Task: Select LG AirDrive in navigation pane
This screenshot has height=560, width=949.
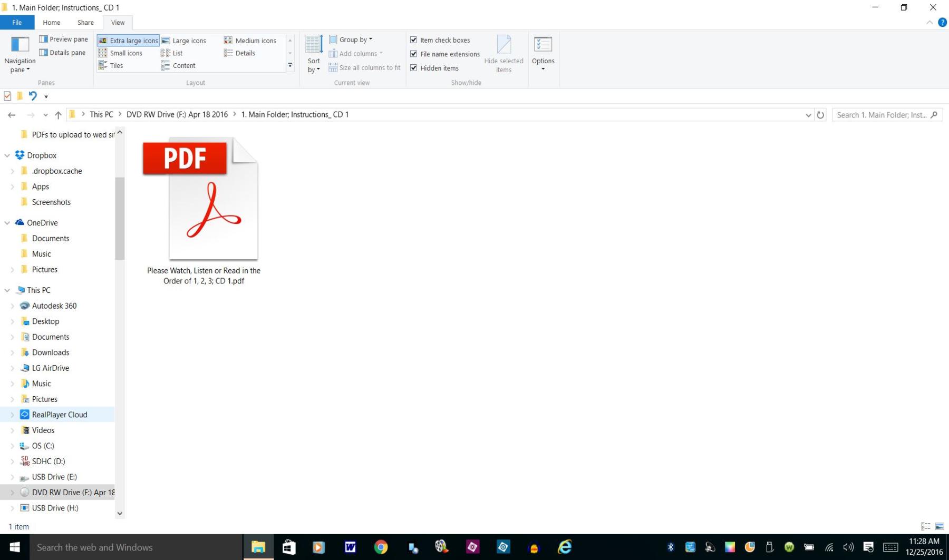Action: (50, 368)
